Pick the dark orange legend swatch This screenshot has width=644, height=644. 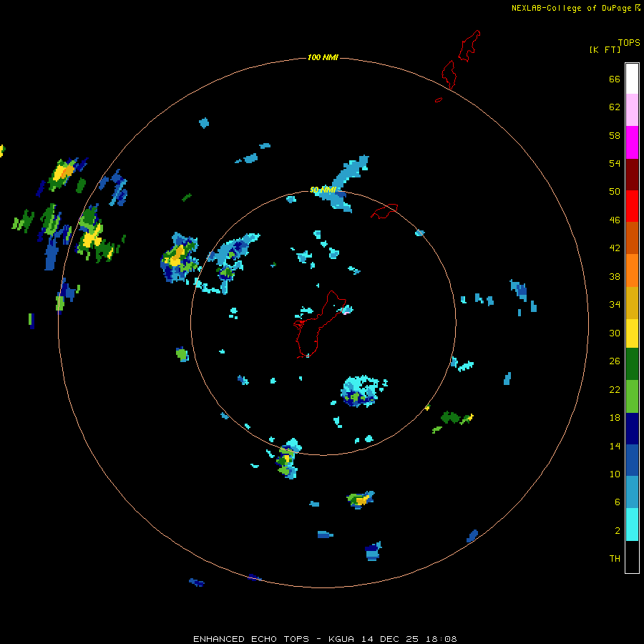tap(632, 238)
